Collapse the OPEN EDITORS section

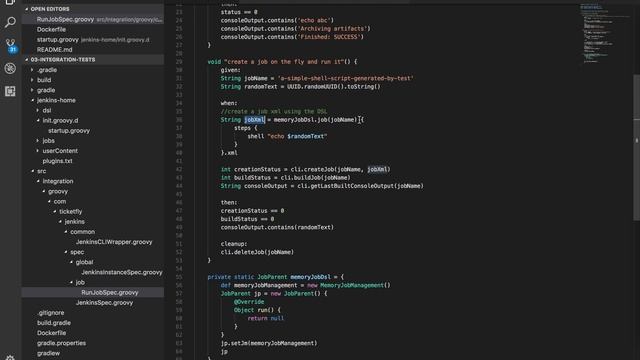pyautogui.click(x=93, y=9)
